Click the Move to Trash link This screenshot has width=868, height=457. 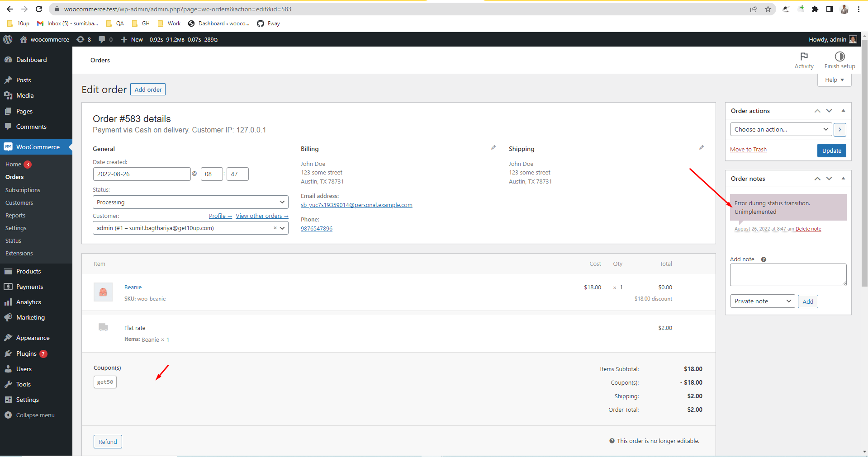pos(748,149)
